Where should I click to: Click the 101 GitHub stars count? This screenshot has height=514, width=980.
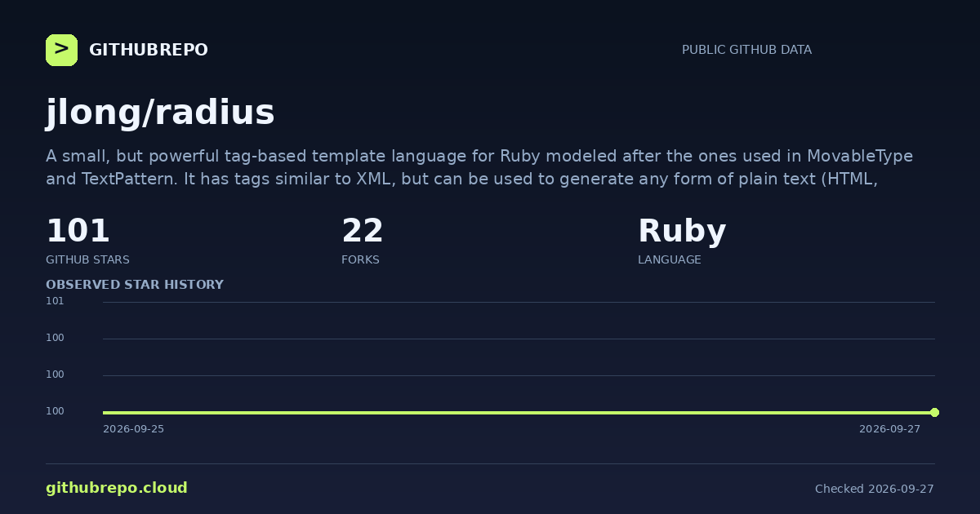[x=78, y=231]
